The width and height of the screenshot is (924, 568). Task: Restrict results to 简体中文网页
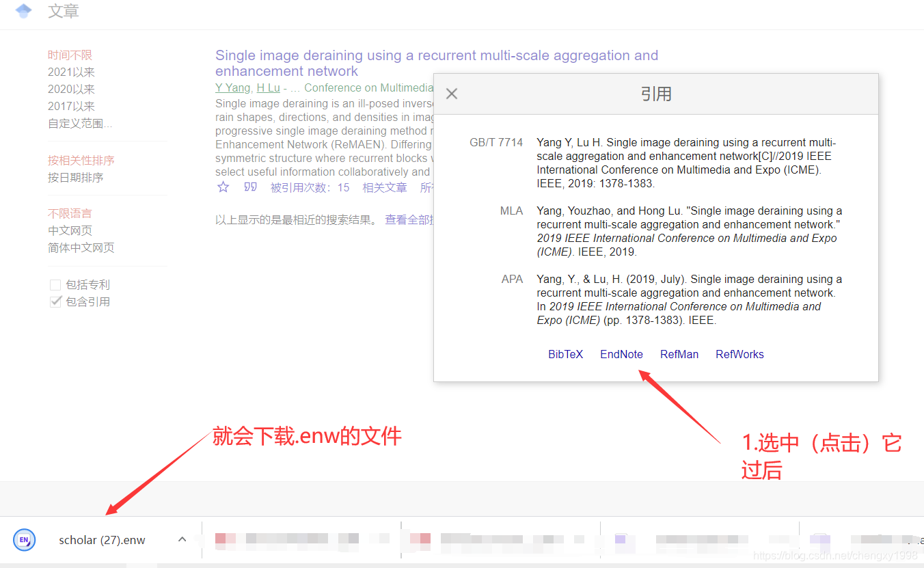81,248
